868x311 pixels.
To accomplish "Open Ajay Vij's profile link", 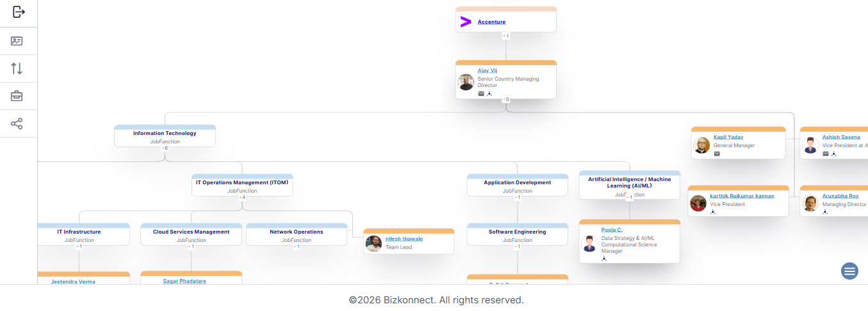I will (x=487, y=70).
